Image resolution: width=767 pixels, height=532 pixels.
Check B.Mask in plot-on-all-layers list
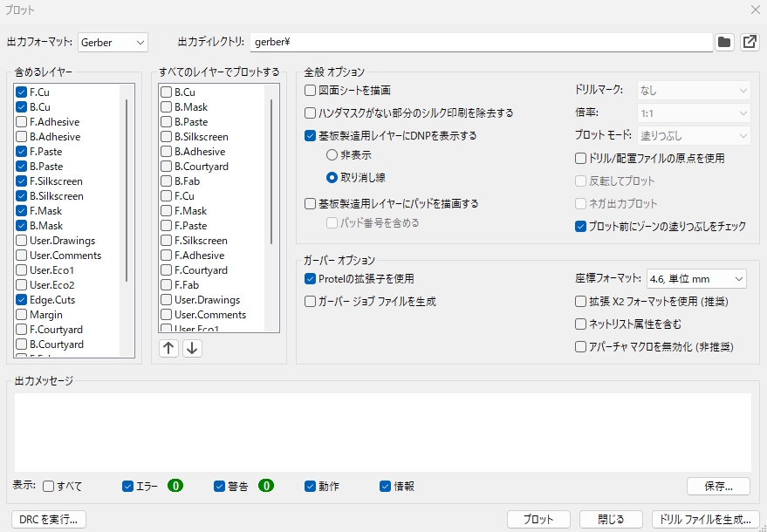coord(166,106)
